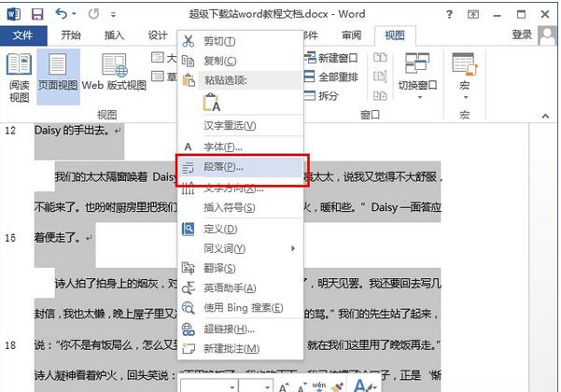
Task: Click the Phonetic Guide wén icon
Action: (319, 386)
